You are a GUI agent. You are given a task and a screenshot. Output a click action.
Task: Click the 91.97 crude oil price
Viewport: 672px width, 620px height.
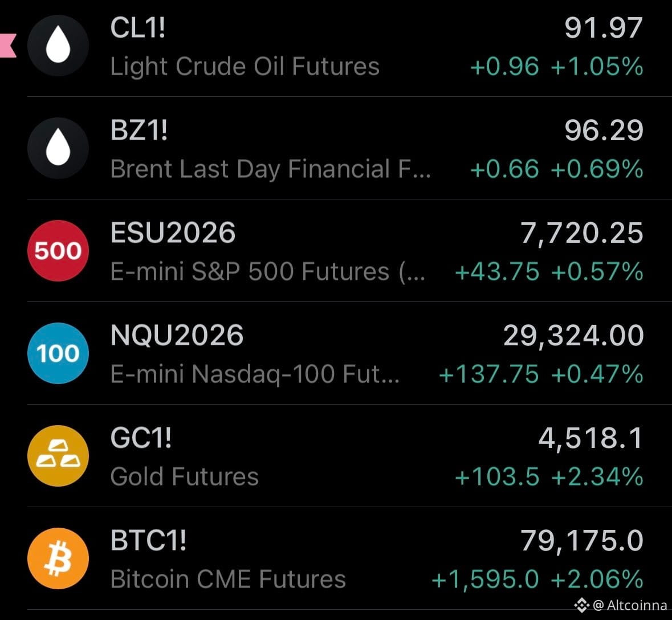pos(604,28)
